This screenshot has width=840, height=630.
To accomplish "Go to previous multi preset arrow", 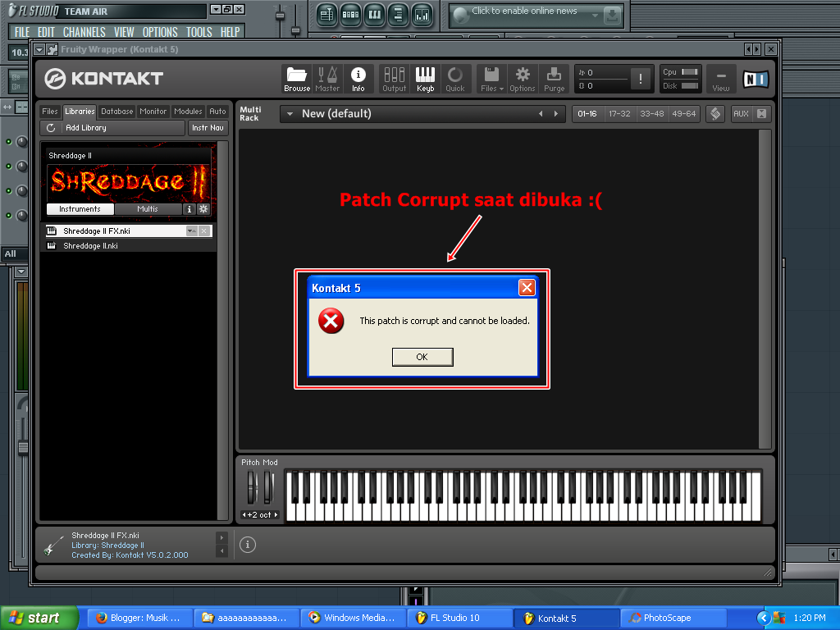I will 541,113.
